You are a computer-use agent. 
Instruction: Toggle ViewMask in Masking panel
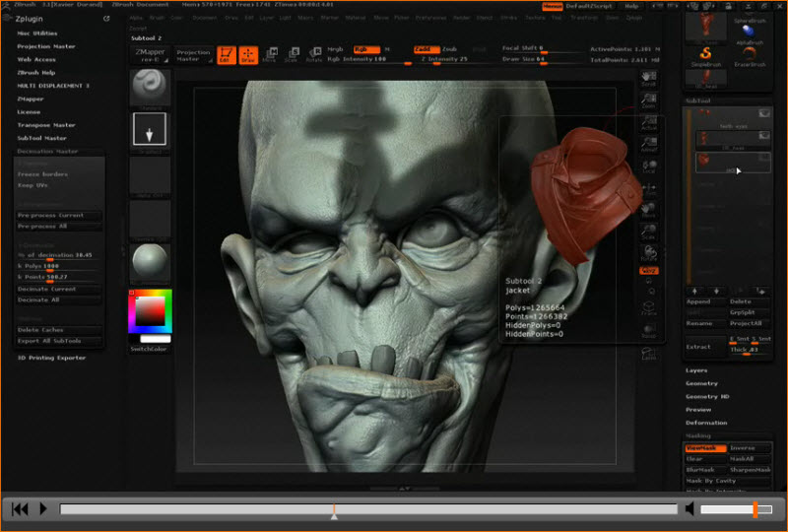(x=705, y=448)
